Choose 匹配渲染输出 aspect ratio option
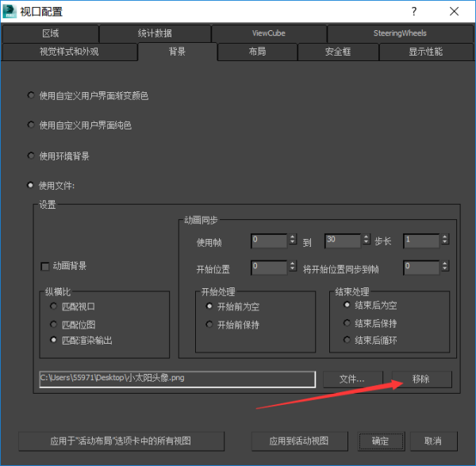Screen dimensions: 476x466 (53, 340)
